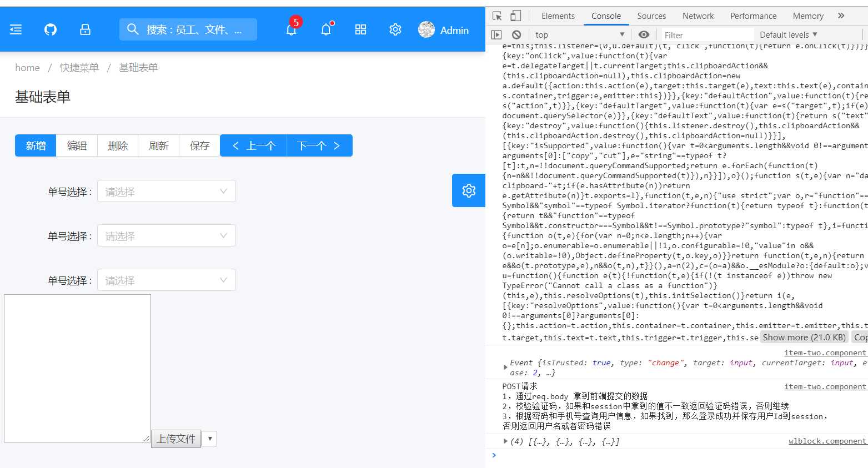The width and height of the screenshot is (868, 468).
Task: Open the first 单号选择 dropdown
Action: 167,191
